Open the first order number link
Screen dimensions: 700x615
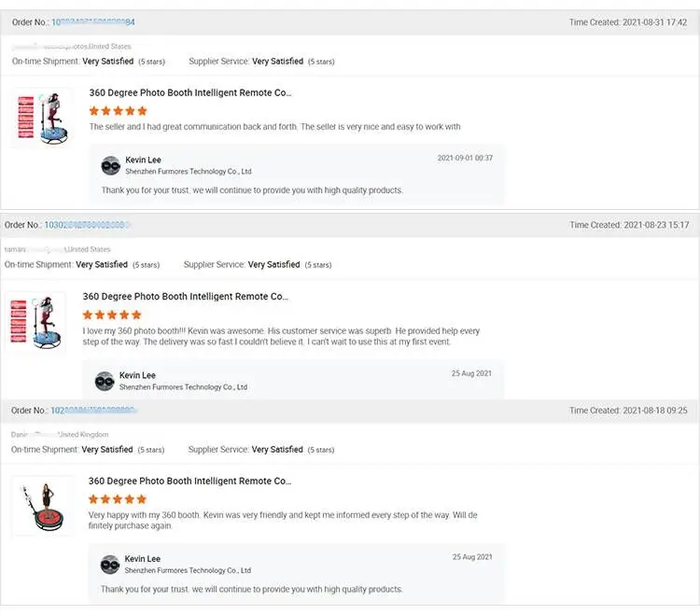[92, 21]
